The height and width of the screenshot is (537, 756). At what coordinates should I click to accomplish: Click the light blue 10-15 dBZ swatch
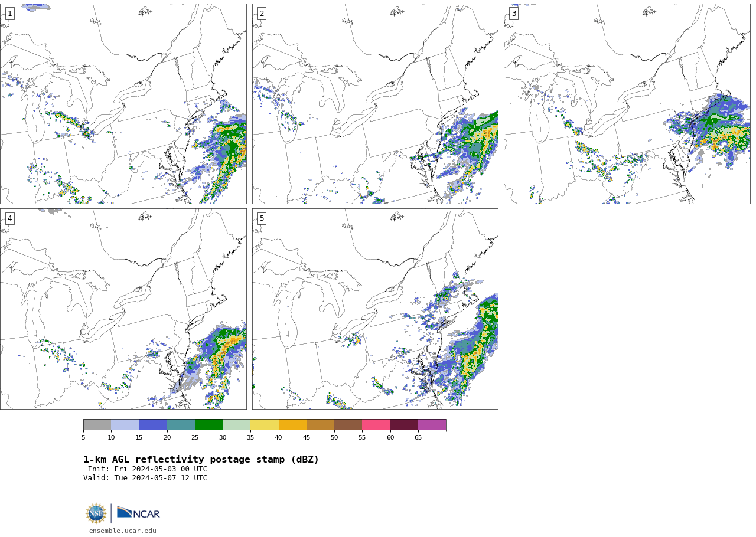click(x=125, y=425)
